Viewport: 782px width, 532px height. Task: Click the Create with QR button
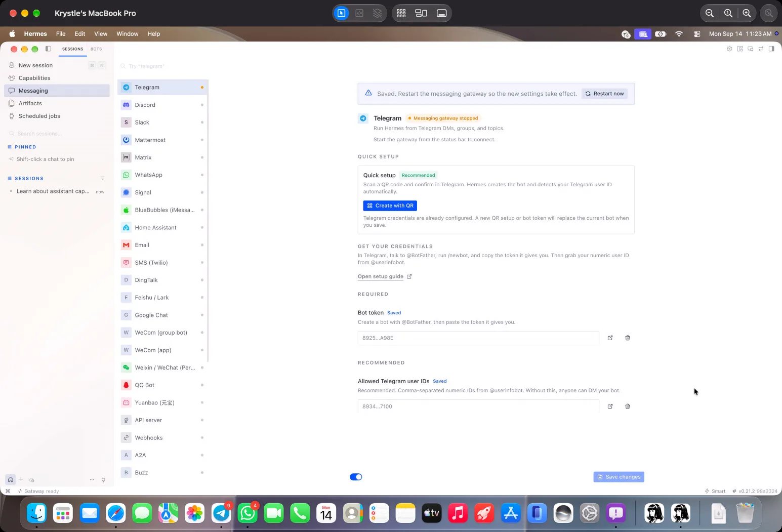pos(390,206)
